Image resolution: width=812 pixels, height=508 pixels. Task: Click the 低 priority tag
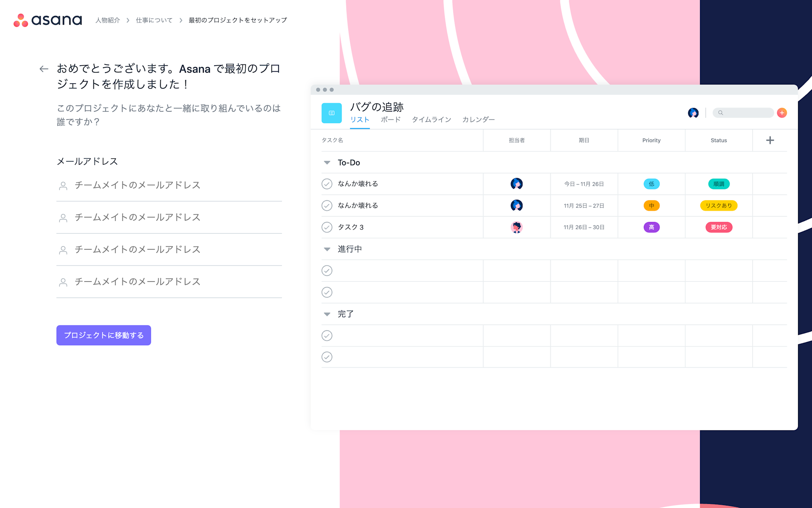pyautogui.click(x=651, y=184)
